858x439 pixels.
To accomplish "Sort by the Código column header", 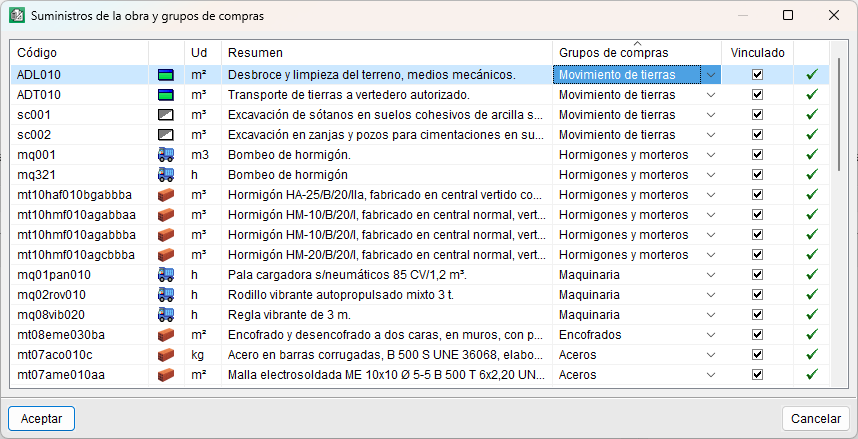I will [80, 53].
